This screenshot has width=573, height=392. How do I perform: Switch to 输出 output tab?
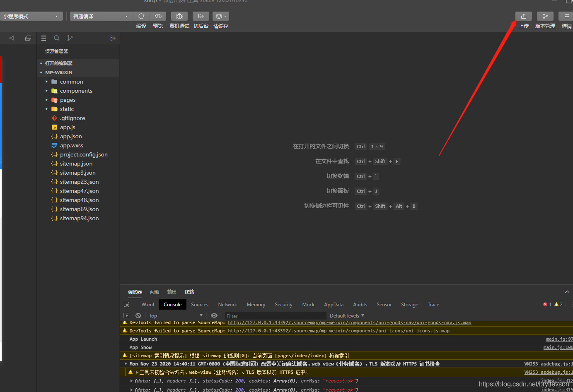172,292
